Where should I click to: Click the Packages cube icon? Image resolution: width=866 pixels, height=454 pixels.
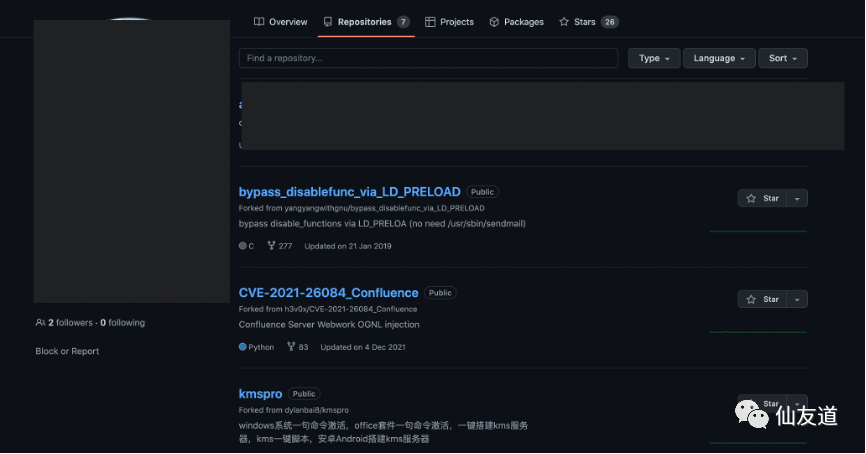tap(494, 22)
